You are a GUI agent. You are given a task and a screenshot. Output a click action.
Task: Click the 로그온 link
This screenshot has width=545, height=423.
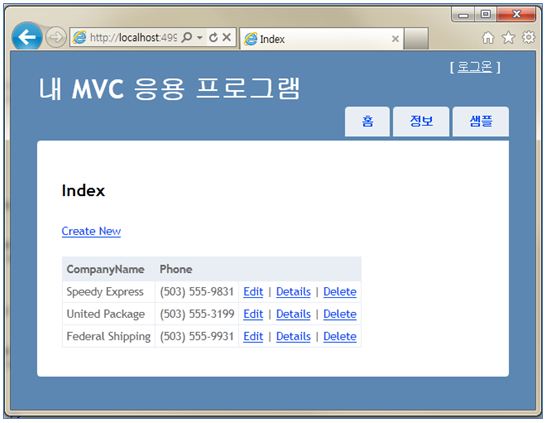point(475,66)
